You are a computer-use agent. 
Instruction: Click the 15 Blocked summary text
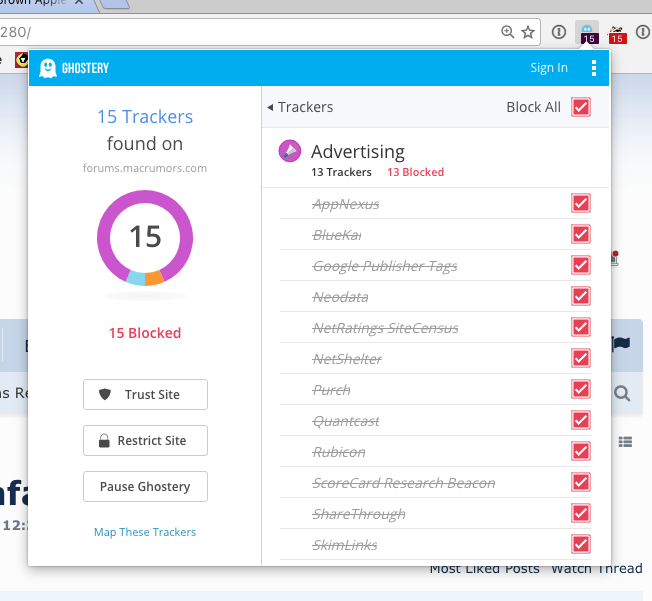145,333
